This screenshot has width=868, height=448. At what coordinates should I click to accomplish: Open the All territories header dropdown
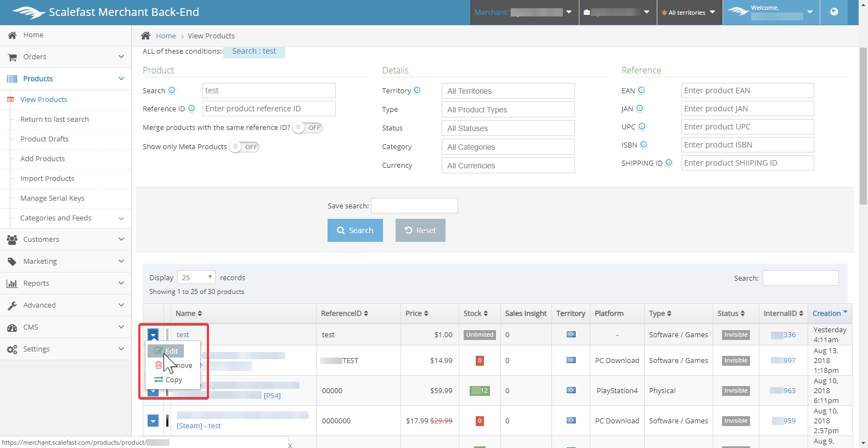click(x=689, y=13)
